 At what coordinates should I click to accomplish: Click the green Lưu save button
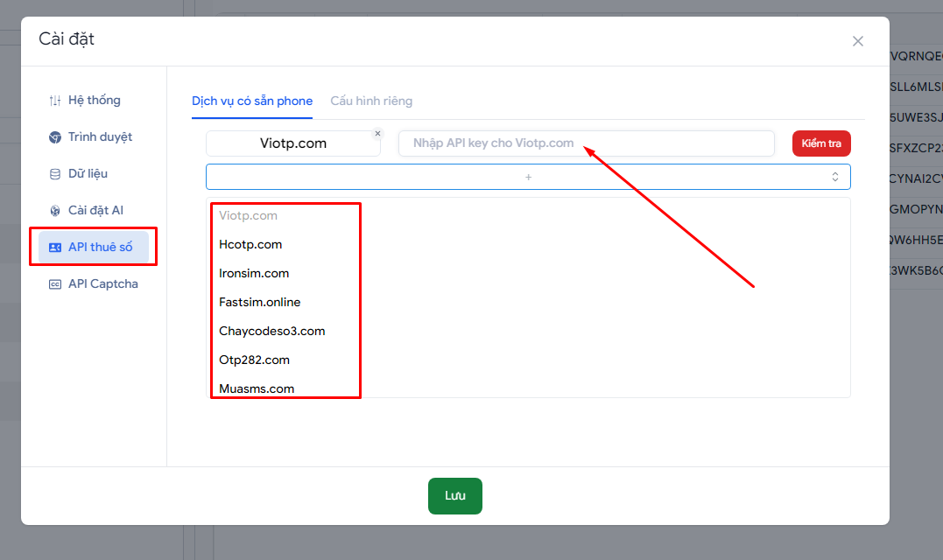[x=455, y=496]
